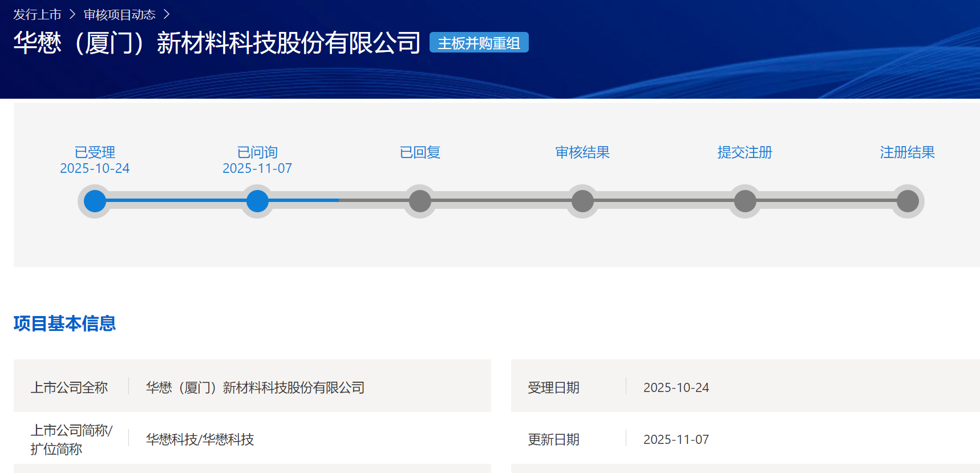Viewport: 980px width, 473px height.
Task: Open the 发行上市 breadcrumb link
Action: click(37, 14)
